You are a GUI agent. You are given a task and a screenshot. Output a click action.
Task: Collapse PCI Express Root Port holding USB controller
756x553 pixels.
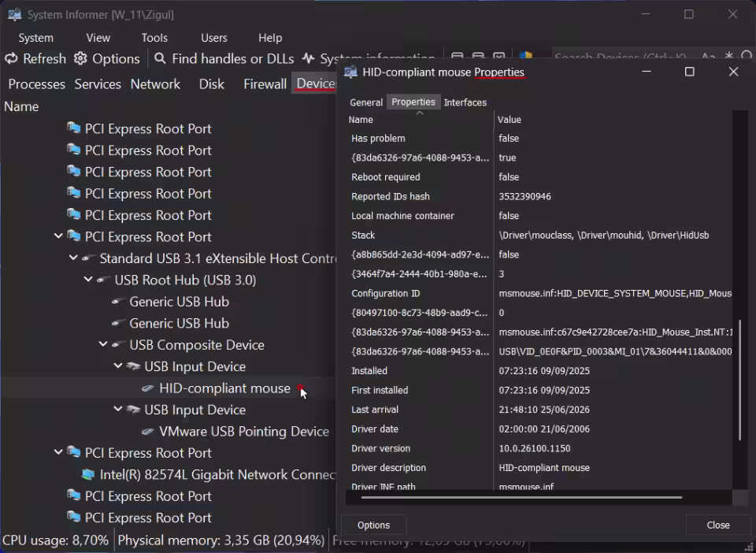[58, 237]
